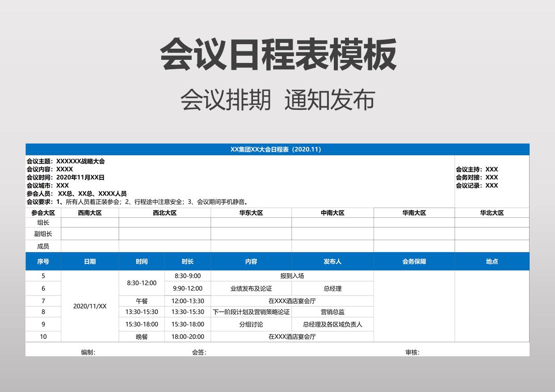Click the empty 组长 cell under 西南大区
The image size is (555, 392).
[90, 222]
